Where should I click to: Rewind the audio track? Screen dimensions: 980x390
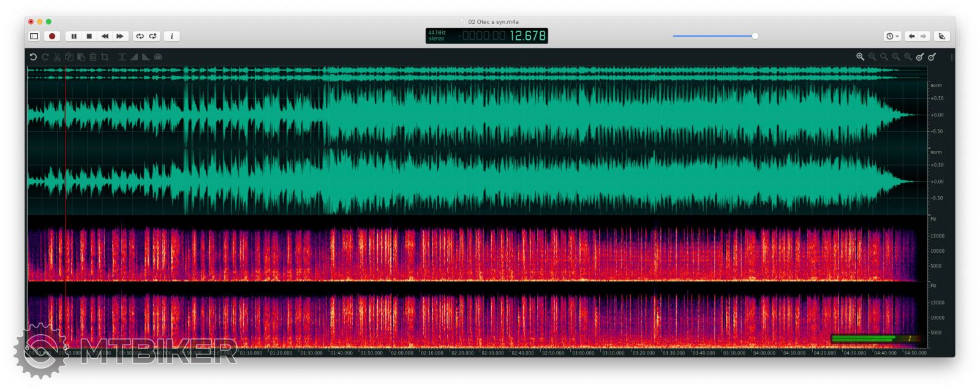(x=105, y=36)
